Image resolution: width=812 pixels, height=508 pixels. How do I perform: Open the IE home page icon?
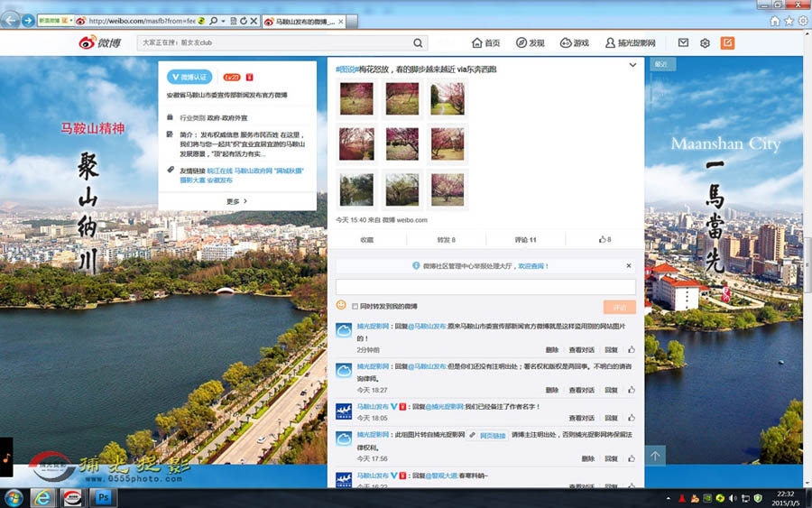(x=775, y=21)
